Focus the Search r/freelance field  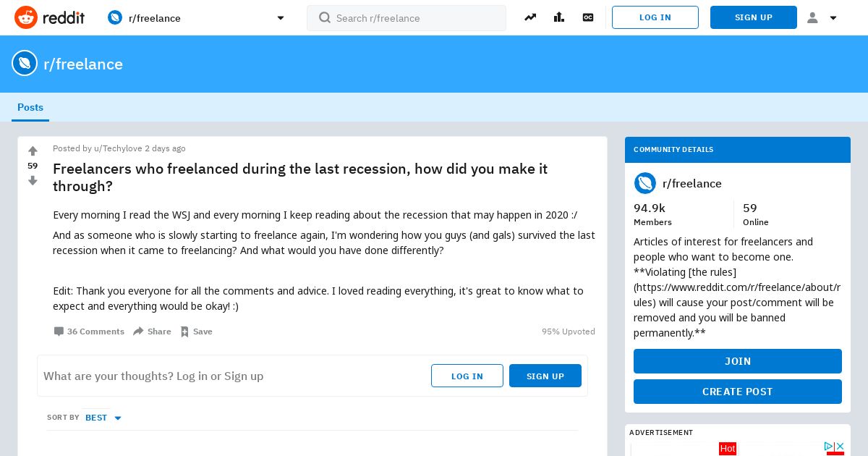click(x=407, y=18)
